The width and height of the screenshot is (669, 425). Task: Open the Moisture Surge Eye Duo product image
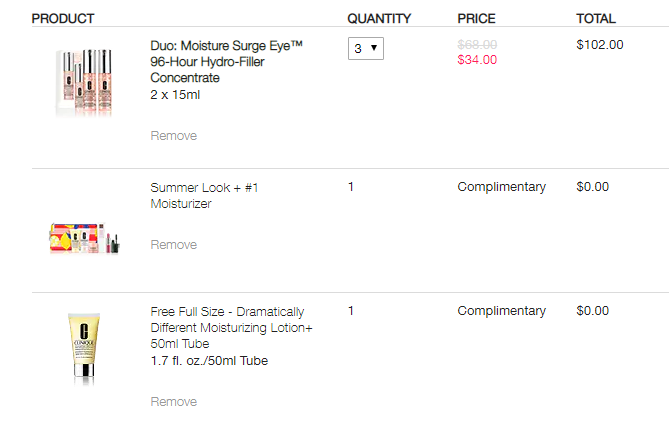(84, 83)
